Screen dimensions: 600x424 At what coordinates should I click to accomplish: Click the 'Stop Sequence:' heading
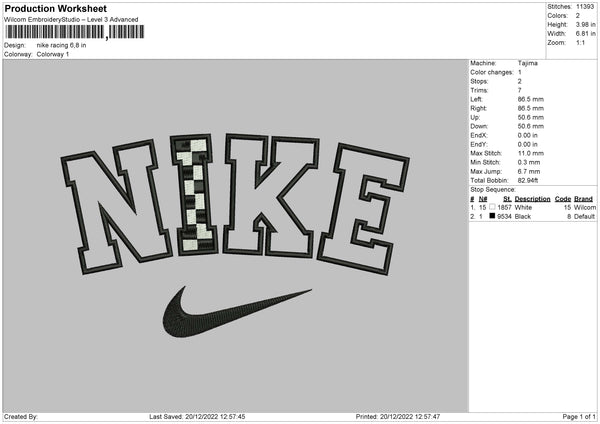(493, 190)
